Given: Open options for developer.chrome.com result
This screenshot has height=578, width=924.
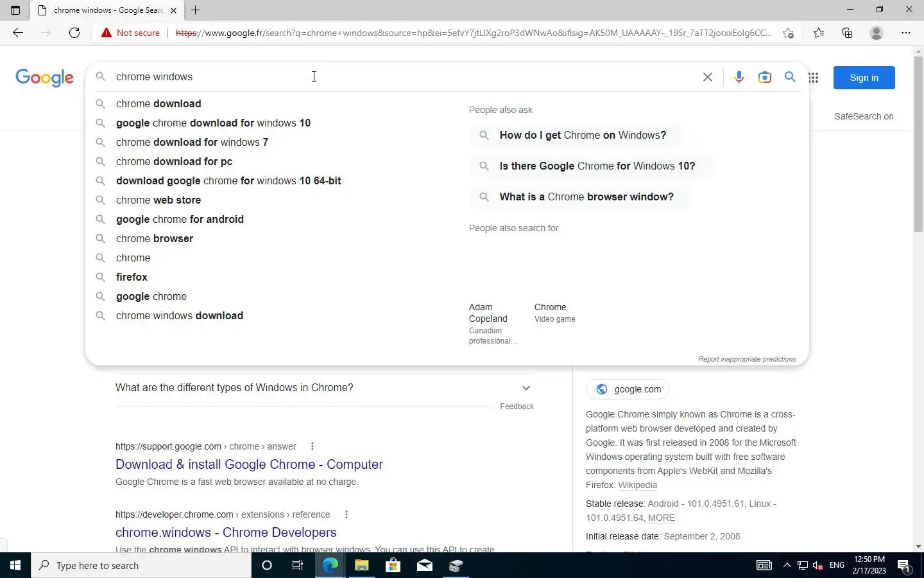Looking at the screenshot, I should coord(346,514).
